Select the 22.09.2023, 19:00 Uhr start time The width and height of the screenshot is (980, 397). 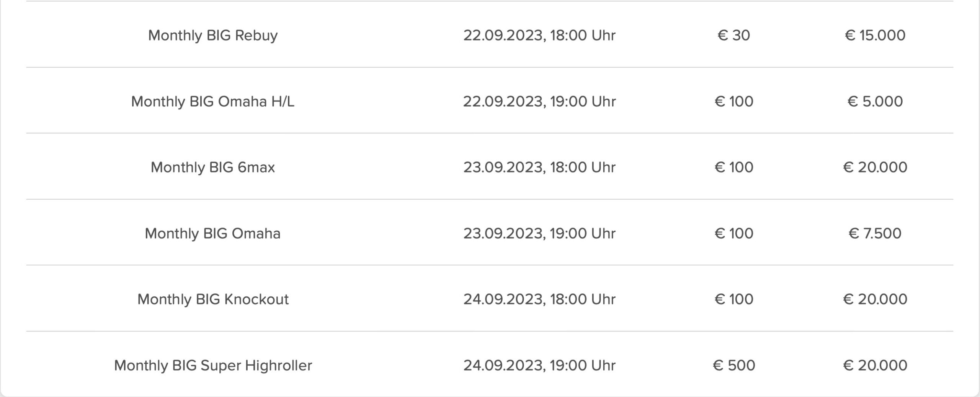[x=539, y=101]
